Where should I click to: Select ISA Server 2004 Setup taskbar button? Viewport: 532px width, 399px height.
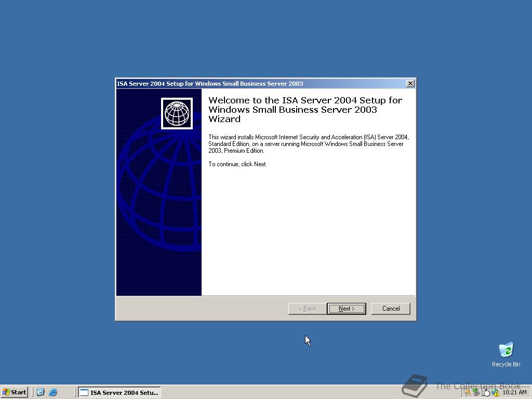[x=119, y=393]
